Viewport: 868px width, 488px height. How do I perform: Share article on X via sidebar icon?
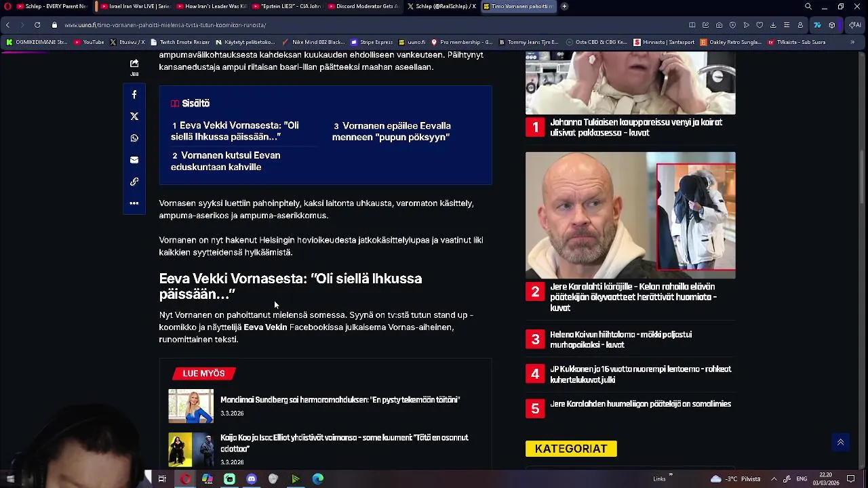[x=134, y=117]
